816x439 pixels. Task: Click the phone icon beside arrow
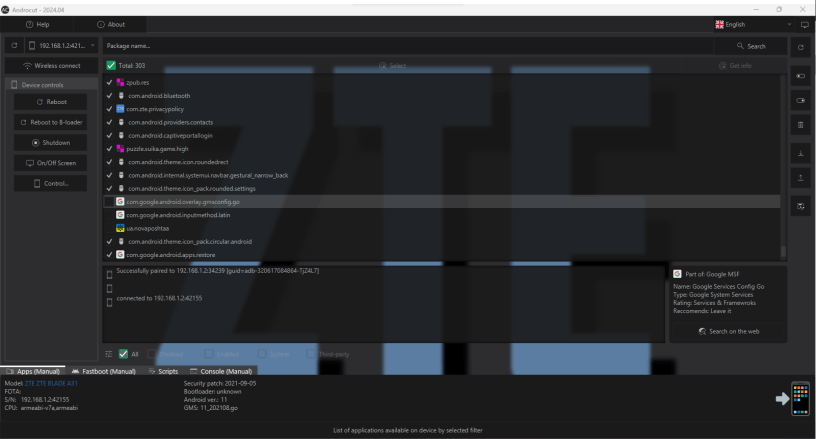coord(800,398)
